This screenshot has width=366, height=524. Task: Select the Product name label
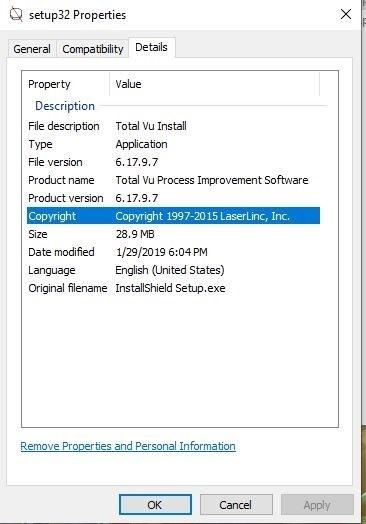pos(61,180)
